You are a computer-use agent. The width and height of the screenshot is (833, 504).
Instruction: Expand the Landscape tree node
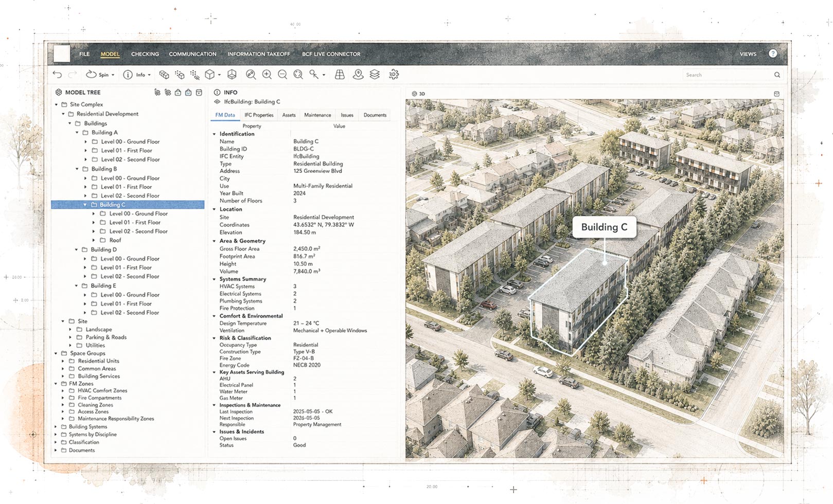70,330
